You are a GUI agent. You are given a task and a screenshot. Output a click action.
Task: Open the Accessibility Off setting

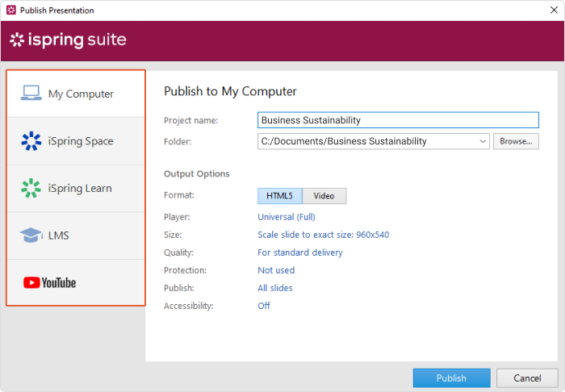click(x=264, y=306)
